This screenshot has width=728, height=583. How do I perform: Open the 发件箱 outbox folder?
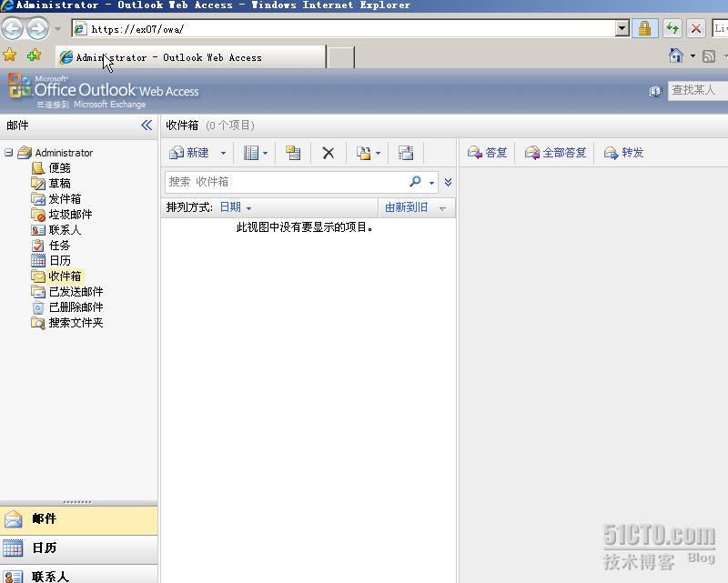[x=65, y=198]
